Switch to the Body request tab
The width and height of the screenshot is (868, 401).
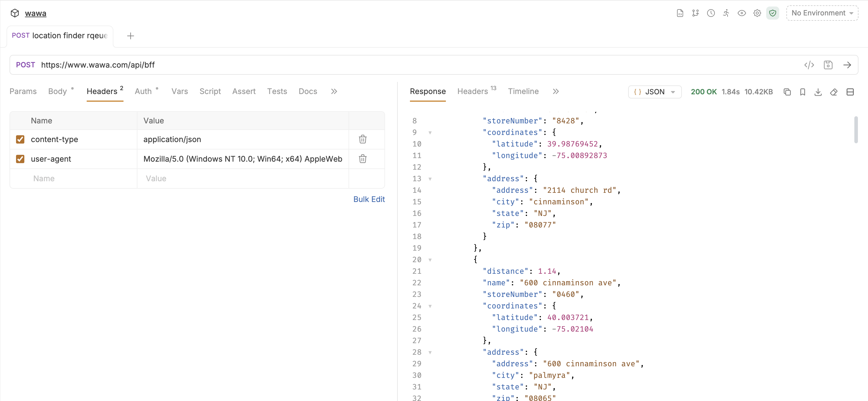pos(58,91)
